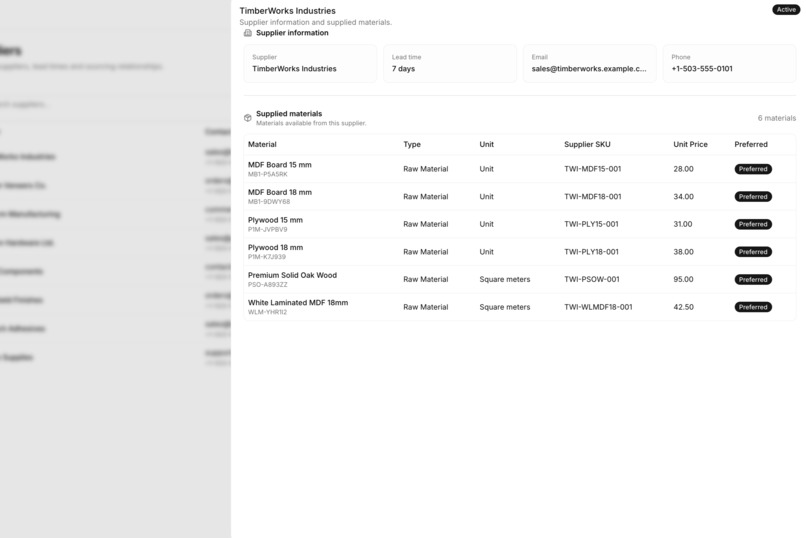The image size is (806, 538).
Task: Click the unit price 34.00
Action: pyautogui.click(x=683, y=197)
